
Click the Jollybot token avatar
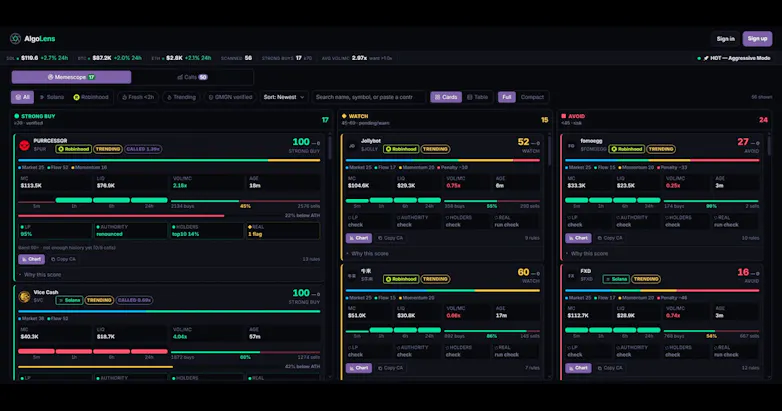352,146
